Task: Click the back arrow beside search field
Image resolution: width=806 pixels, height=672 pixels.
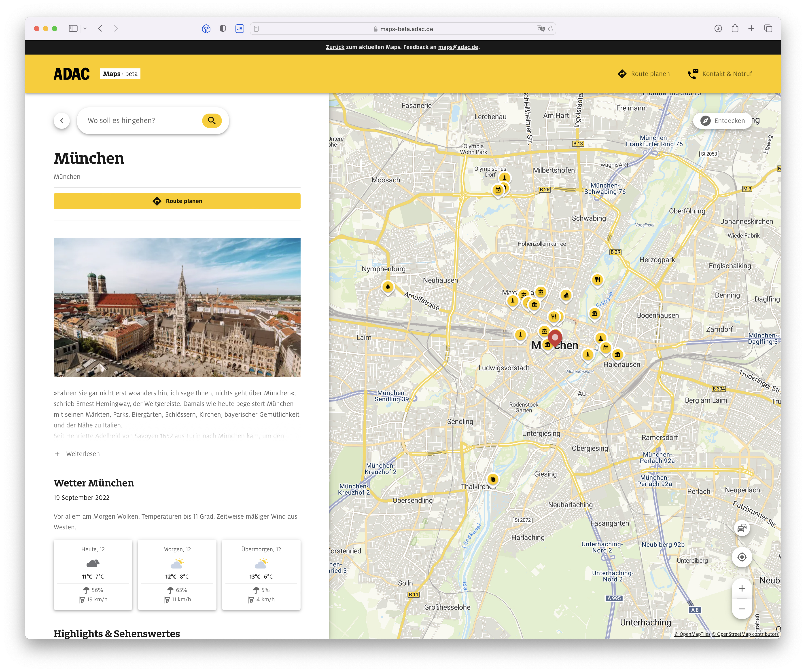Action: pos(62,120)
